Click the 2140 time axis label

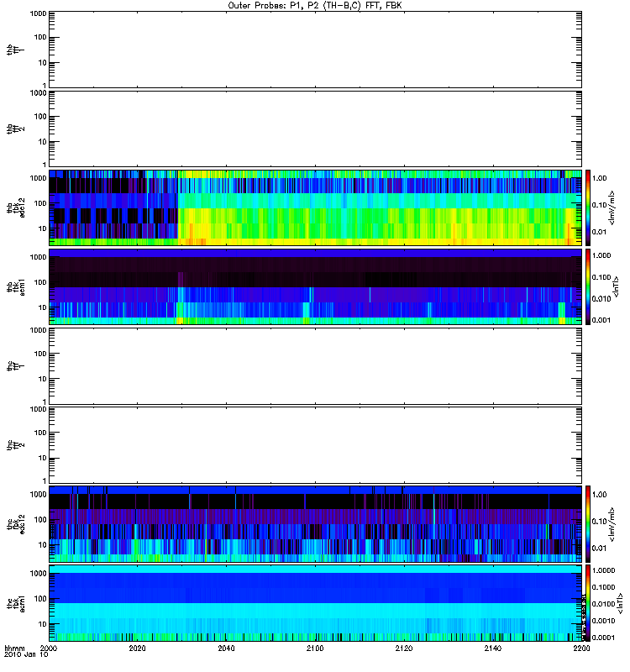pyautogui.click(x=493, y=648)
